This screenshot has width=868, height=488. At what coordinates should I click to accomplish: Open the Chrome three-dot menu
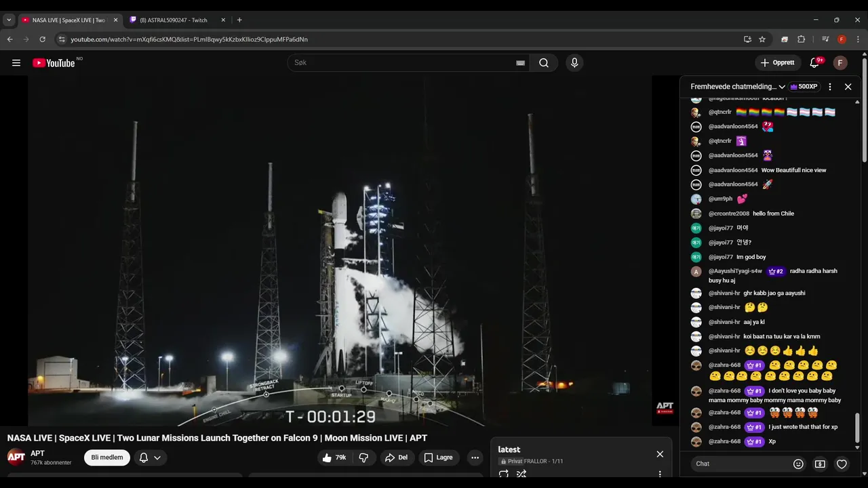click(858, 39)
